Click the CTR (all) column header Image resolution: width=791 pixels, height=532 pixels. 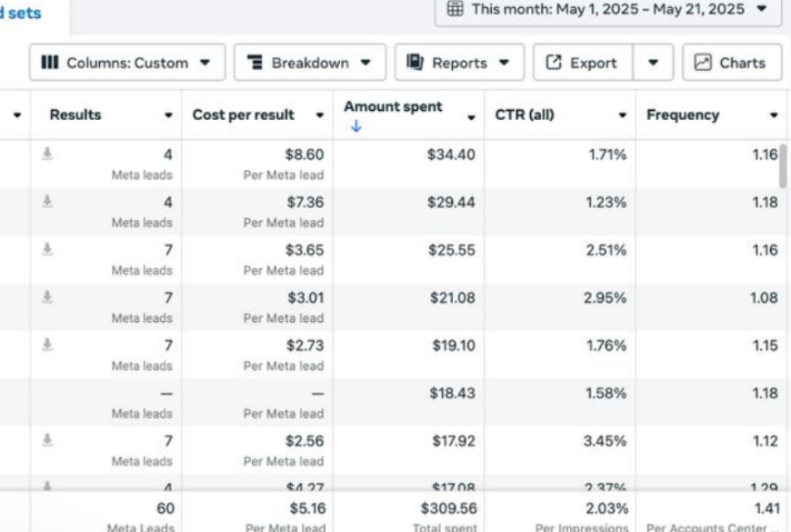524,115
